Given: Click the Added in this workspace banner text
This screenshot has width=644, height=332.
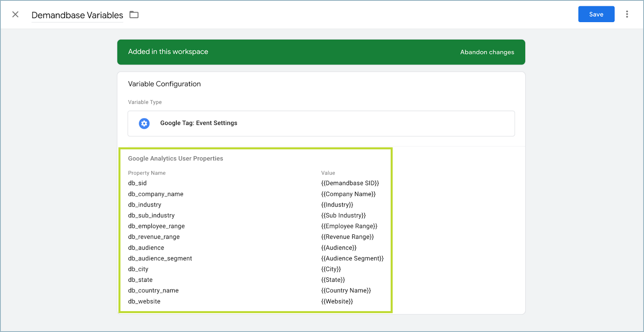Looking at the screenshot, I should 168,52.
